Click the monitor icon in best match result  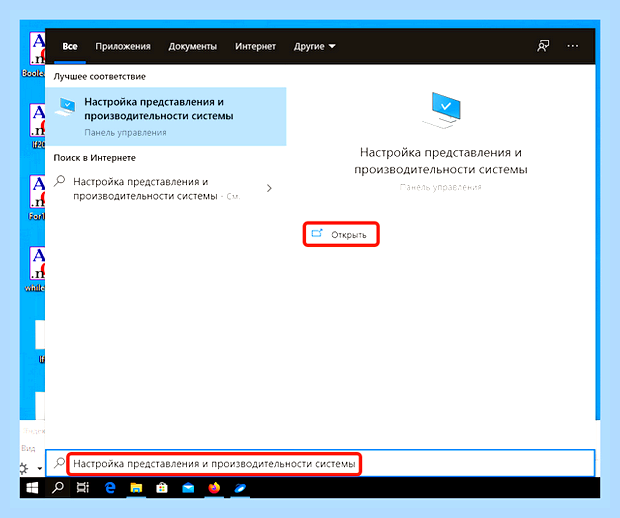[x=66, y=107]
